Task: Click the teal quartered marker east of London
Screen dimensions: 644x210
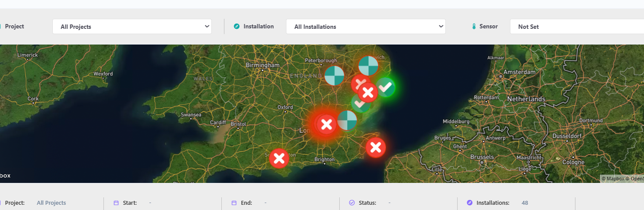Action: (x=347, y=120)
